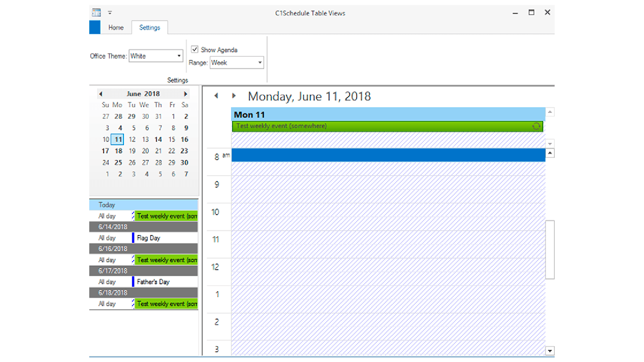Navigate to next day in schedule
This screenshot has width=644, height=362.
tap(234, 96)
